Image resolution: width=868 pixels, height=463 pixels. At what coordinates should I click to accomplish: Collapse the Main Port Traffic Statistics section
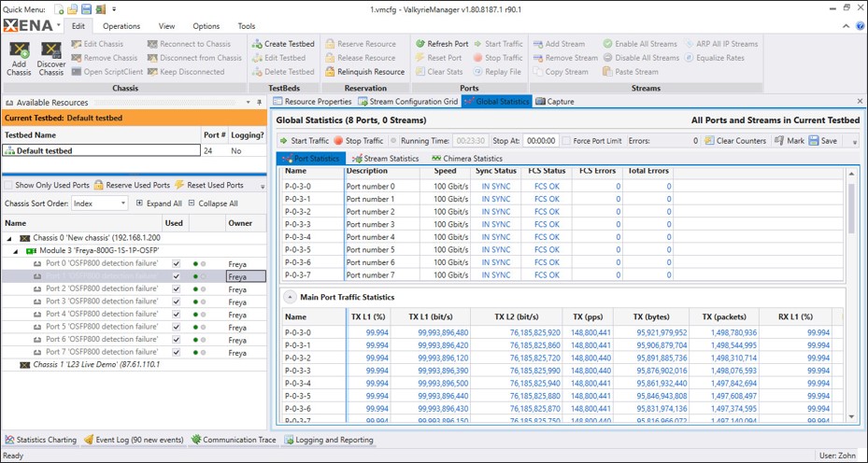tap(290, 297)
